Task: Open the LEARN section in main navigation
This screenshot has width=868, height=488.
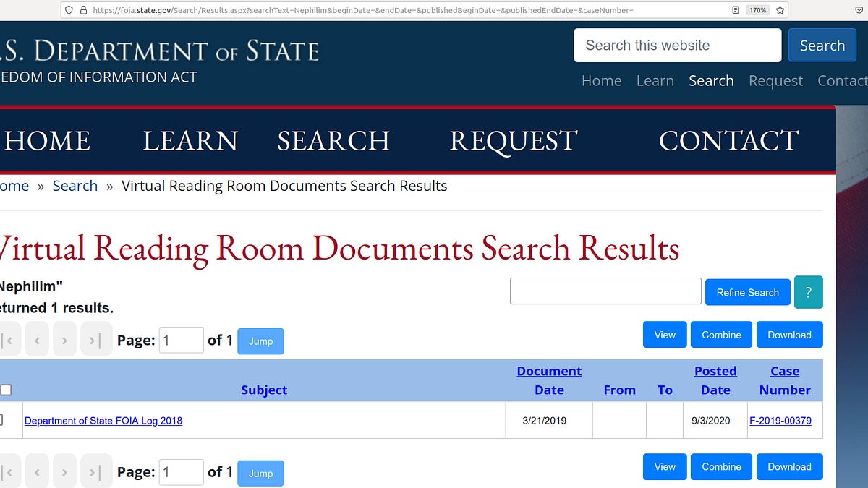Action: tap(190, 141)
